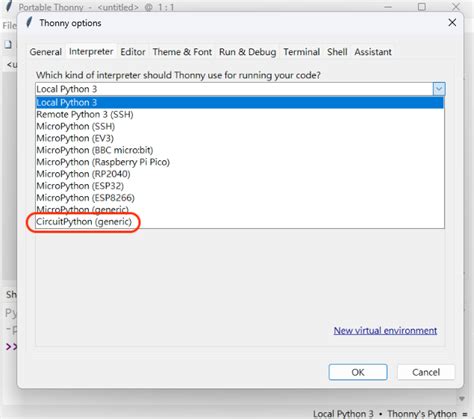Select MicroPython (EV3) interpreter
This screenshot has width=474, height=419.
pyautogui.click(x=240, y=138)
